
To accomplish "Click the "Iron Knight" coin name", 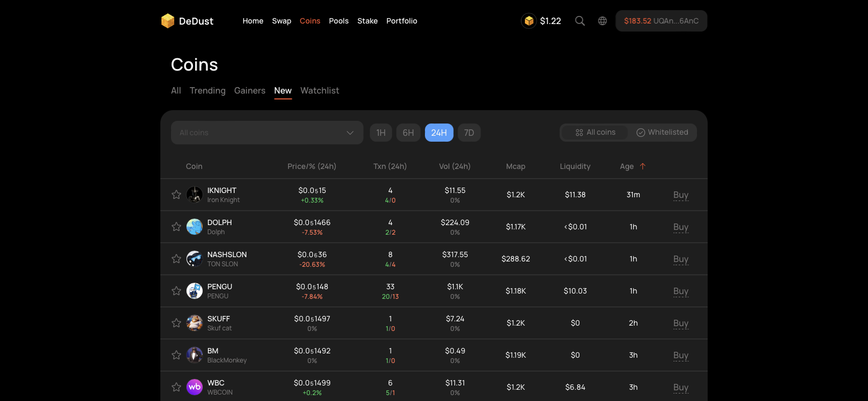I will pyautogui.click(x=223, y=200).
